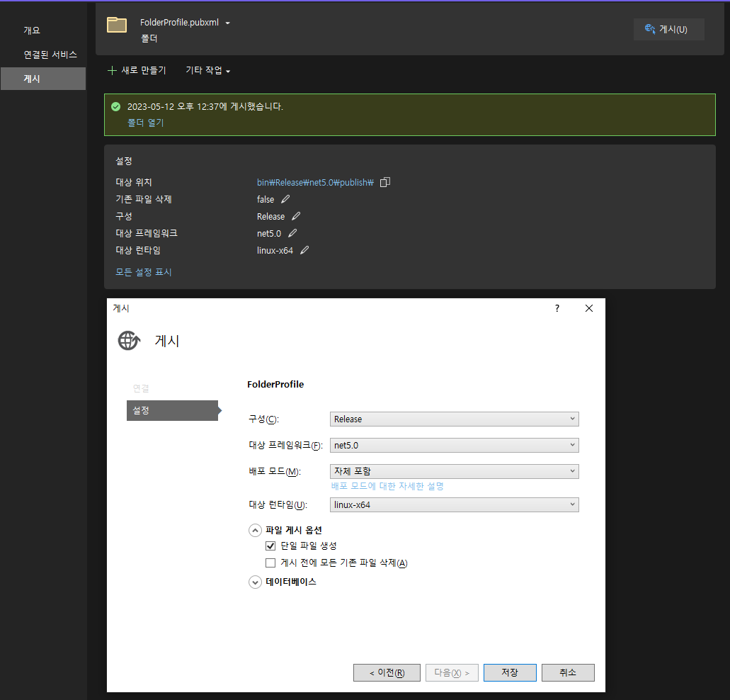Open the 기타 작업 dropdown menu
Screen dimensions: 730x700
208,70
